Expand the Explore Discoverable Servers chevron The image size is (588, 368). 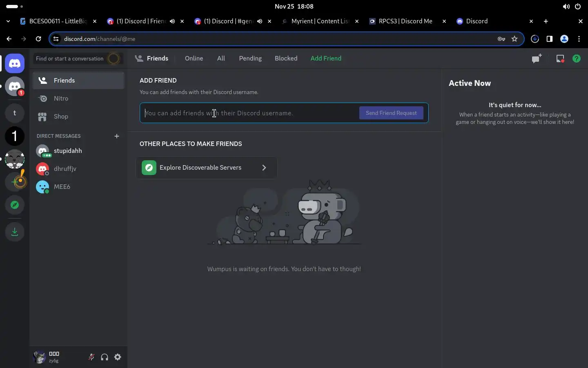coord(264,168)
